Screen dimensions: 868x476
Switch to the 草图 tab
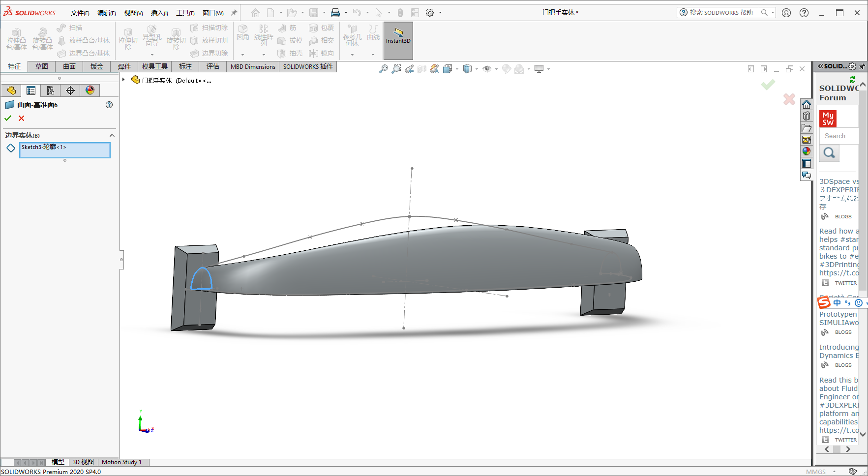[x=42, y=66]
